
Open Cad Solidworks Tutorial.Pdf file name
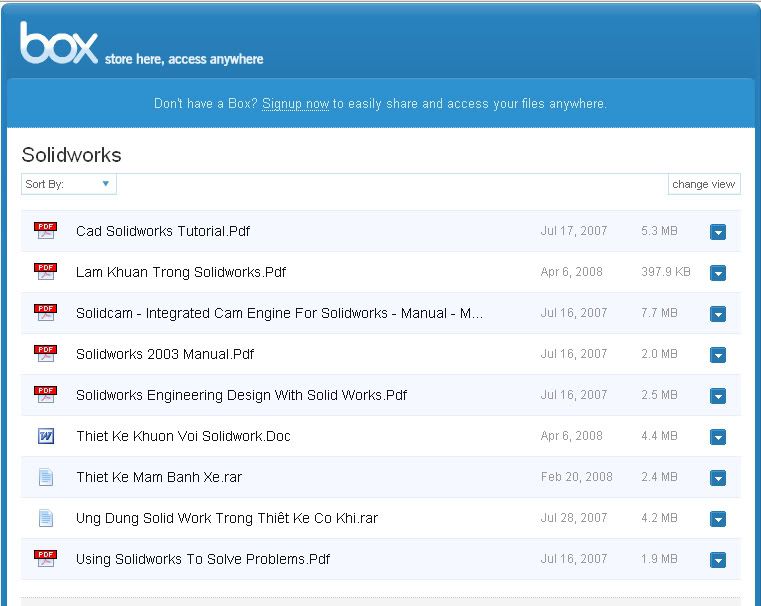pos(163,231)
